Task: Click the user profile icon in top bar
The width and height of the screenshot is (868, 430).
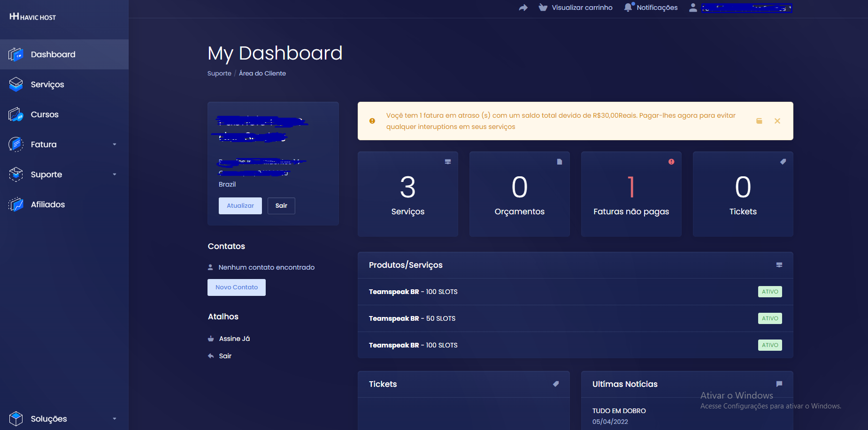Action: point(693,8)
